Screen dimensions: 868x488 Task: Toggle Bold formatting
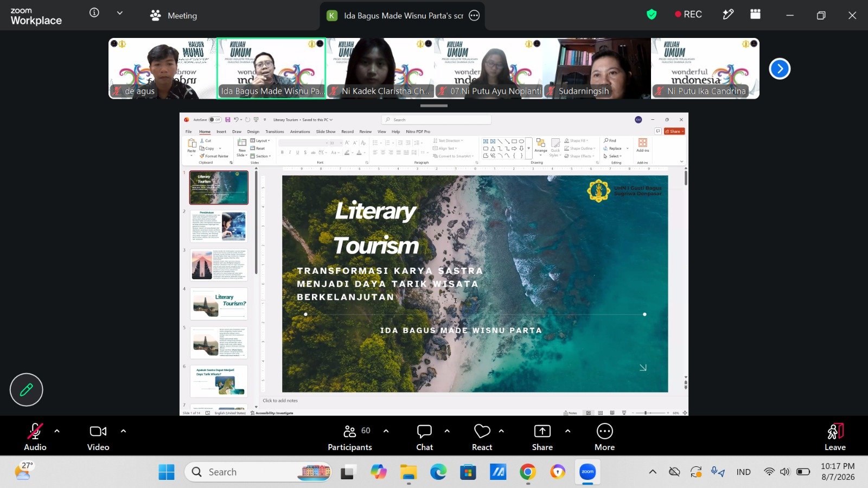pos(282,153)
